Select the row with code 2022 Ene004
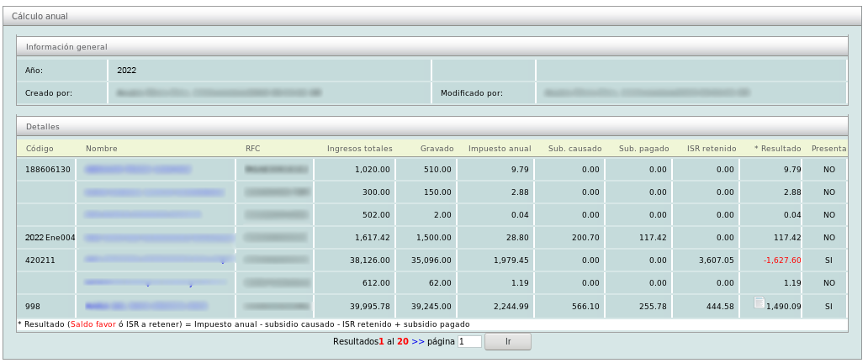The image size is (868, 363). click(x=50, y=238)
